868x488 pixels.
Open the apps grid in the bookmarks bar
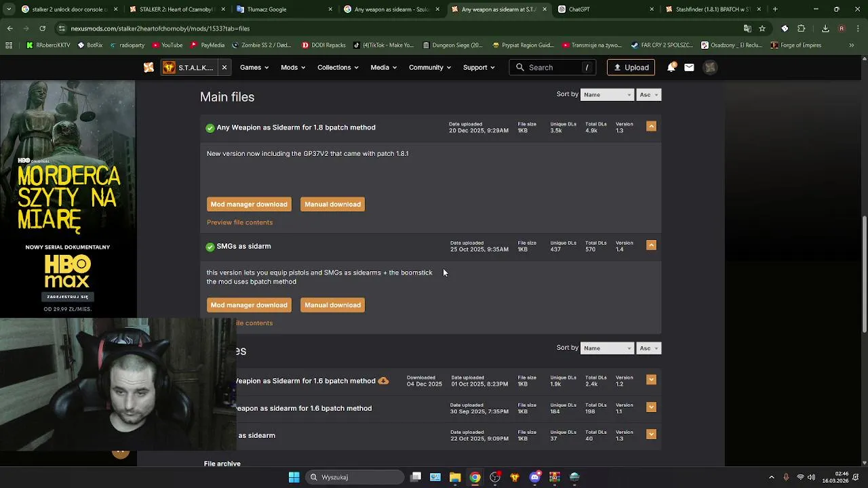(9, 45)
